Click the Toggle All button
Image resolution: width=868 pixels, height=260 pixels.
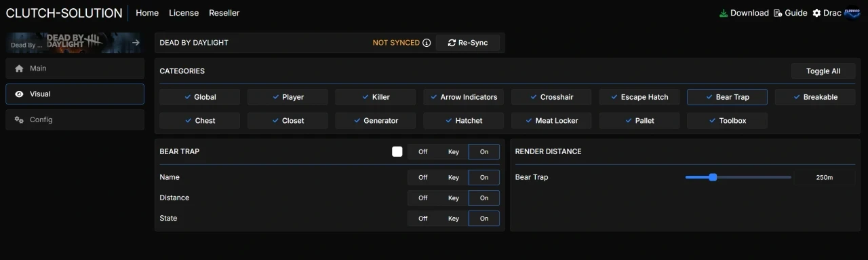pyautogui.click(x=823, y=71)
